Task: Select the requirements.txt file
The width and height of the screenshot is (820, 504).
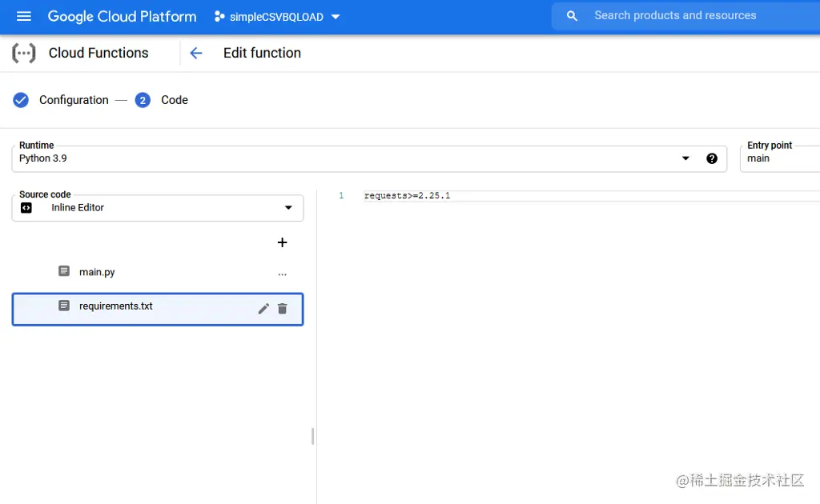Action: pyautogui.click(x=158, y=309)
